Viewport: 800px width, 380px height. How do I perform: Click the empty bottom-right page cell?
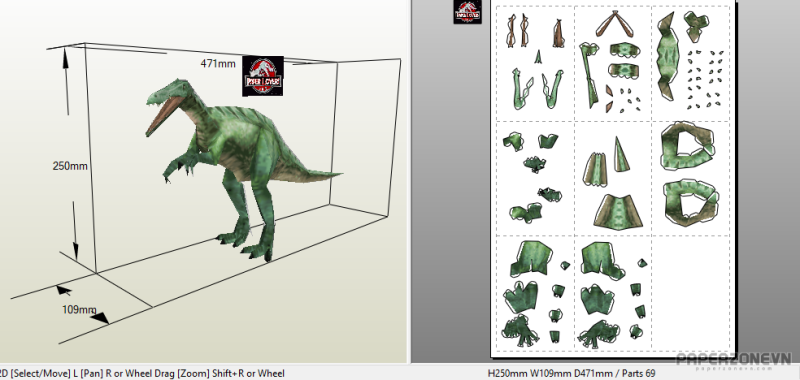coord(690,293)
